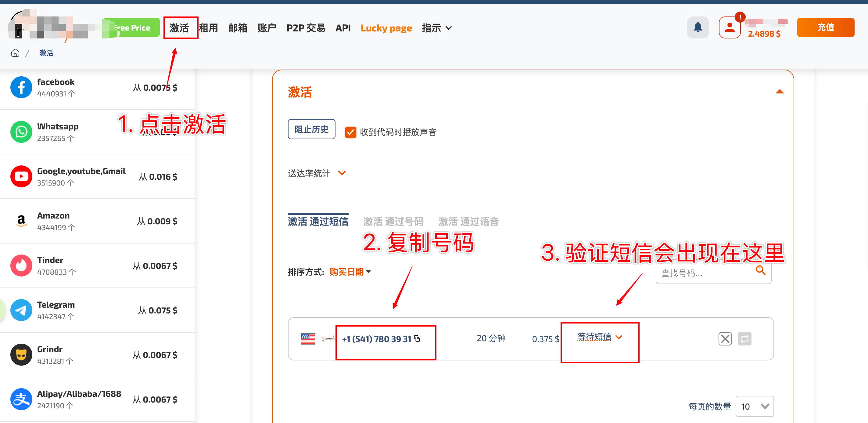Open the per-page count dropdown
Viewport: 868px width, 423px height.
pos(755,406)
